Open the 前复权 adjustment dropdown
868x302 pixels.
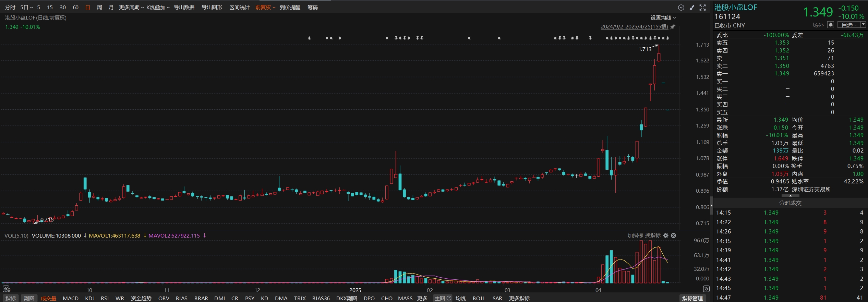click(x=265, y=8)
